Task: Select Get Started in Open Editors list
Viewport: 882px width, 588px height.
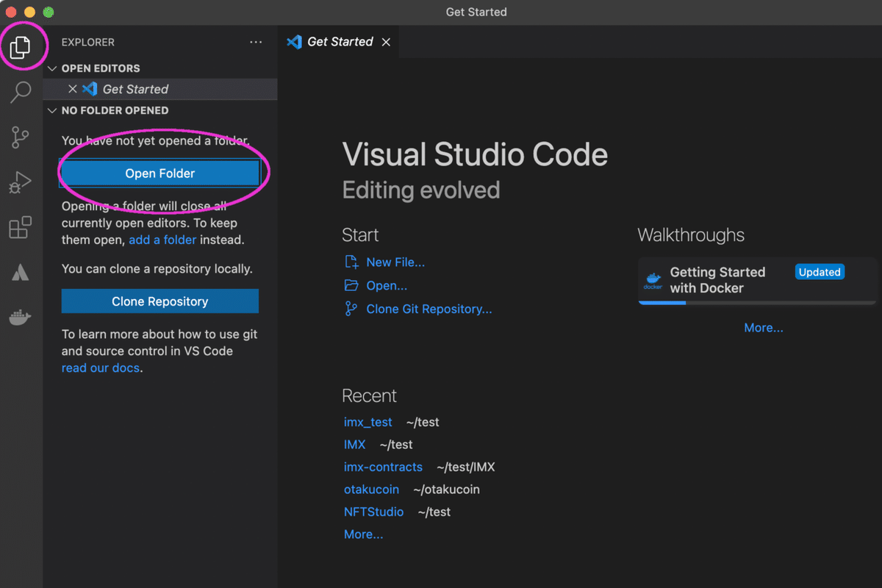Action: [135, 89]
